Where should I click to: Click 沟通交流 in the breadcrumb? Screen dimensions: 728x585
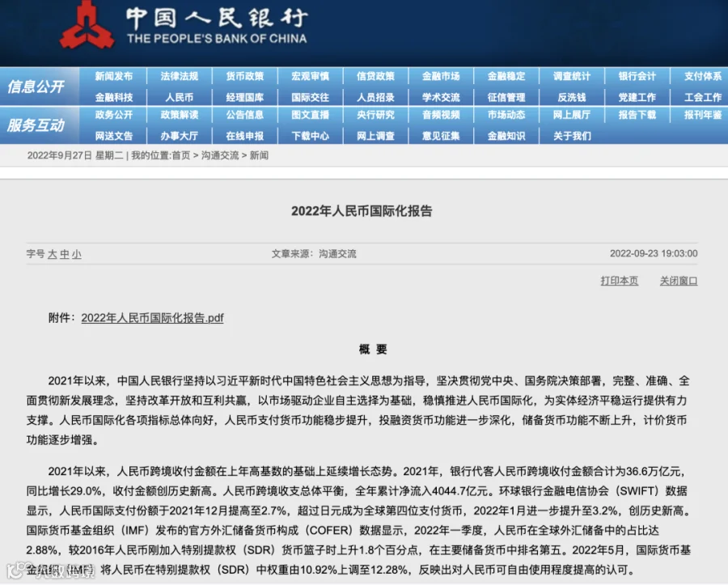click(x=219, y=155)
